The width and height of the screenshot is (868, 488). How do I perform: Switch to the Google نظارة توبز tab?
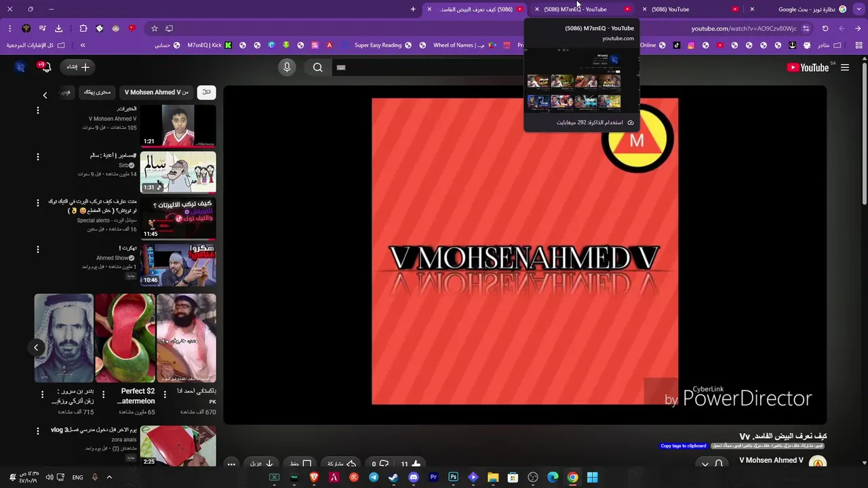point(799,9)
